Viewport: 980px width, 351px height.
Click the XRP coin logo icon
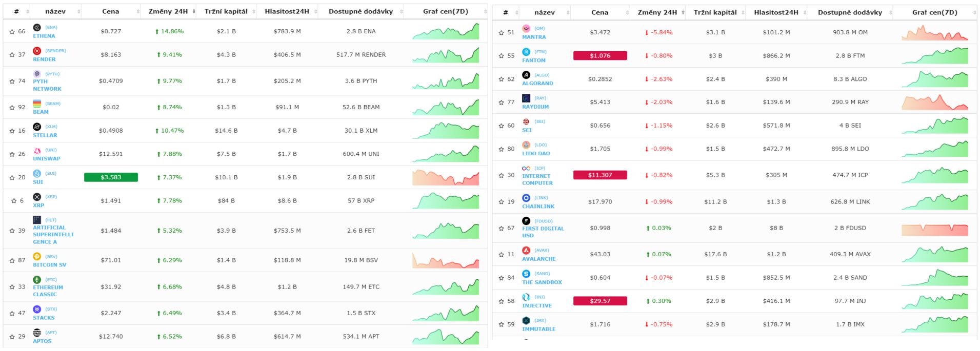point(37,197)
